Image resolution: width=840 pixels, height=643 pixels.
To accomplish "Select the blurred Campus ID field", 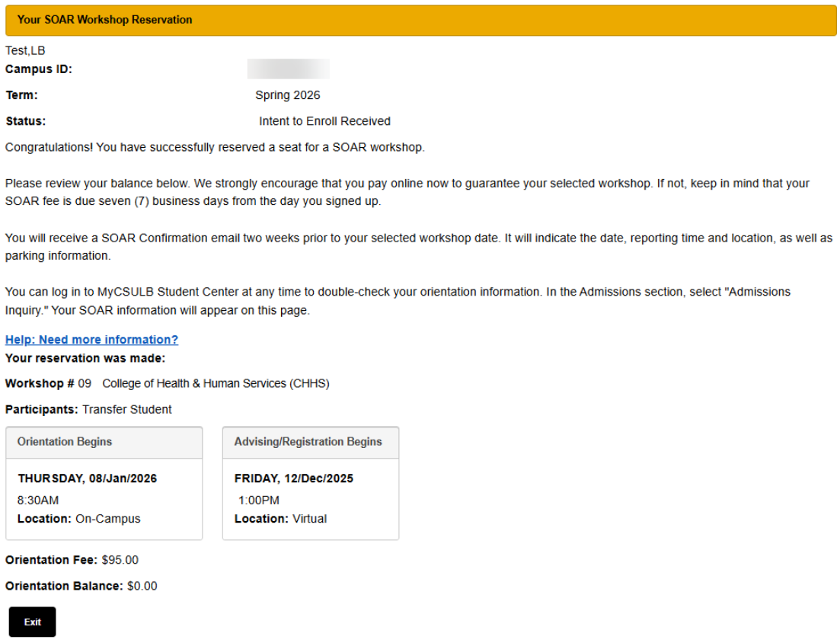I will [288, 69].
